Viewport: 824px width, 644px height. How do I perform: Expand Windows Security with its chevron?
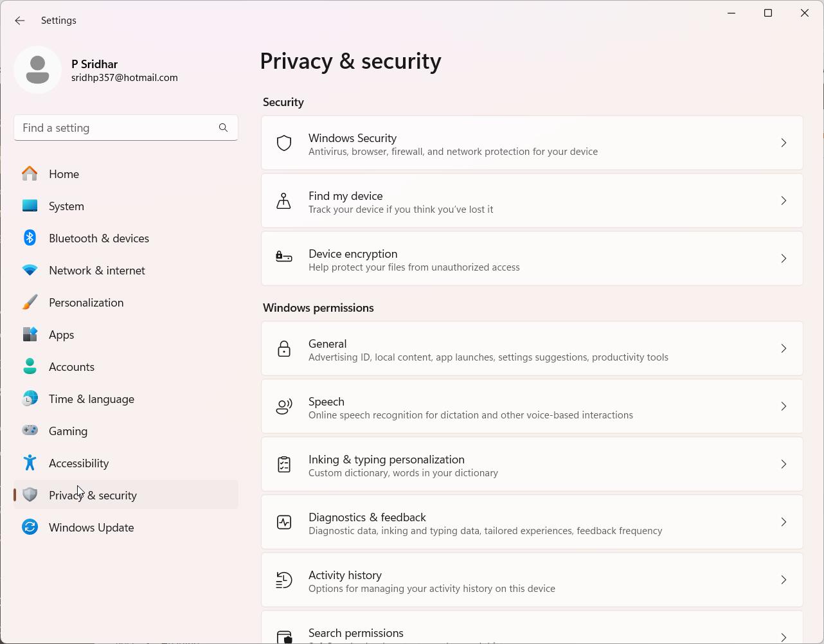(x=784, y=143)
